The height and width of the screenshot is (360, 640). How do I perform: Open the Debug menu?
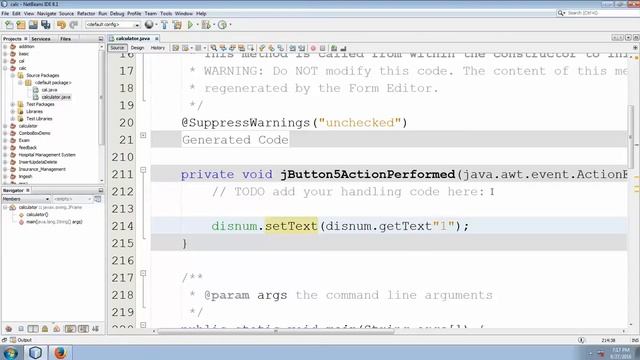117,13
